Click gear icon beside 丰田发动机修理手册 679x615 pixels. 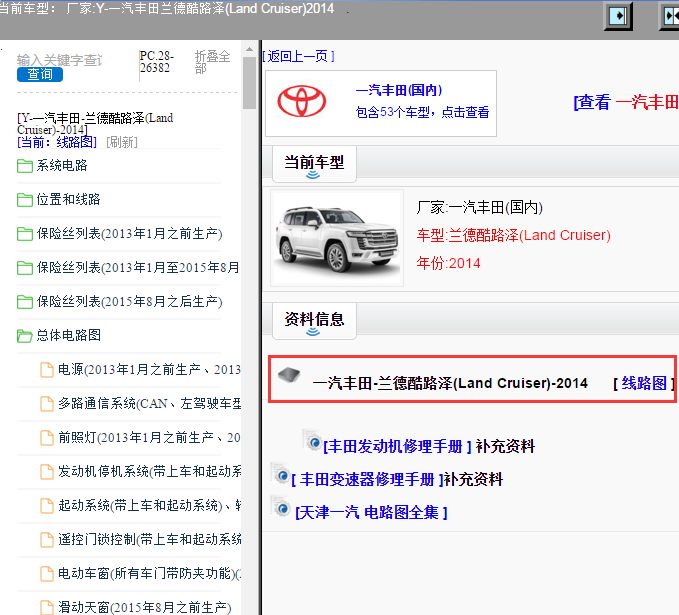tap(312, 441)
